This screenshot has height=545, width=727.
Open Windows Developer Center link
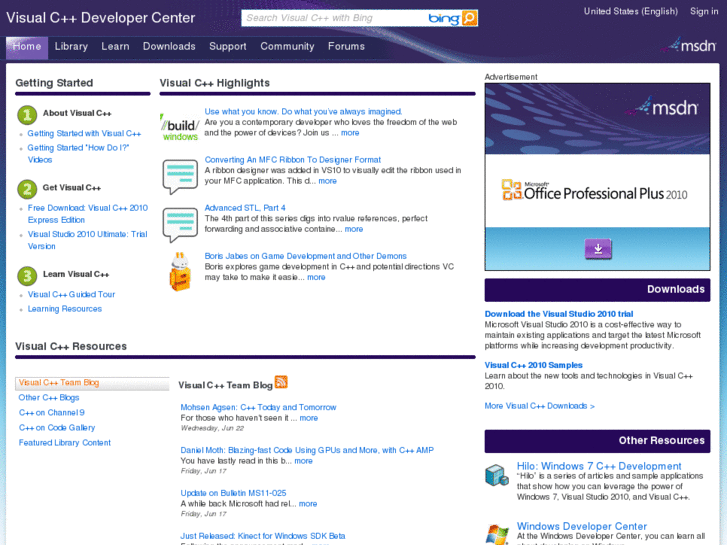click(581, 526)
